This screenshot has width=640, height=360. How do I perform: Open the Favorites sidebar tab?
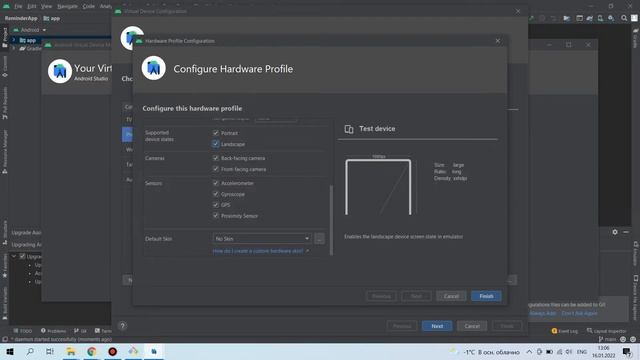pos(5,266)
